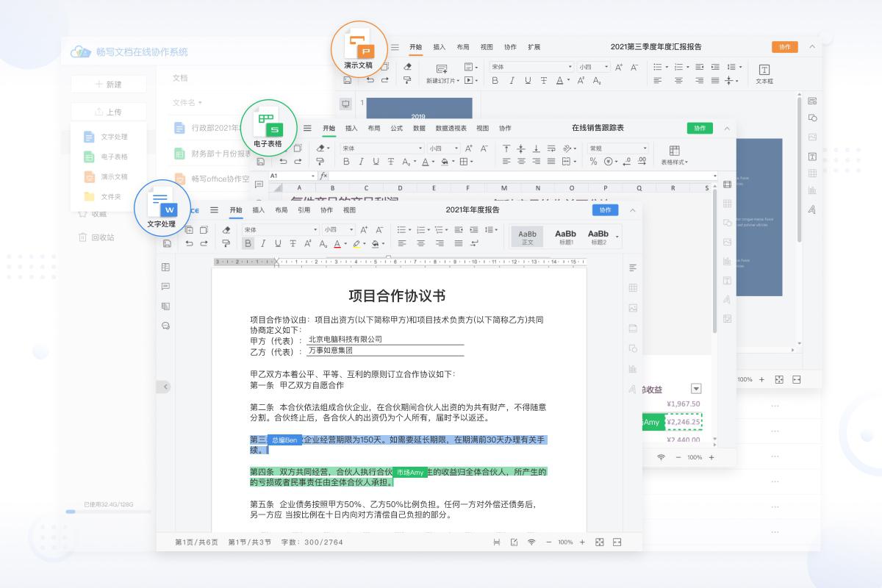Click the chart icon in document right sidebar

633,368
